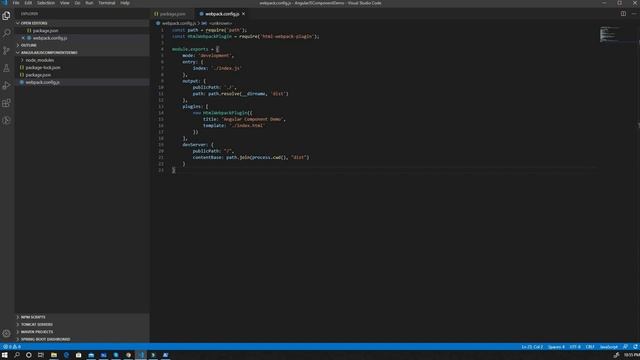
Task: Open Task View on the taskbar
Action: coord(41,355)
